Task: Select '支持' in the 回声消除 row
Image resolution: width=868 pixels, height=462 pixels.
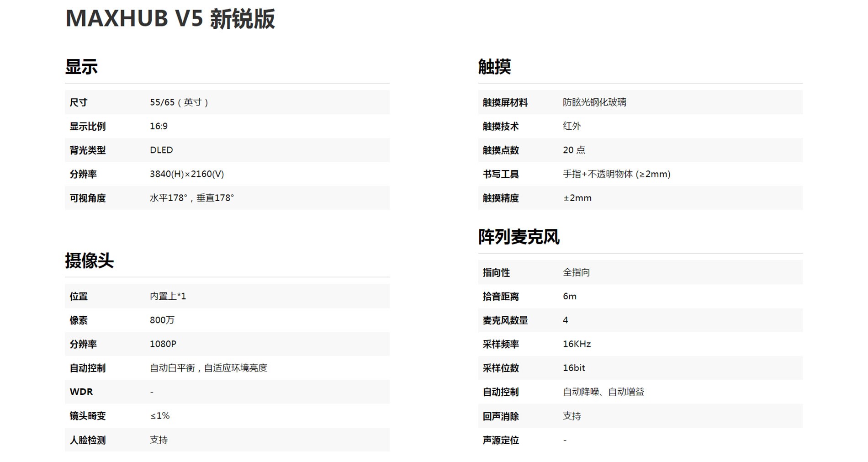Action: [x=572, y=416]
